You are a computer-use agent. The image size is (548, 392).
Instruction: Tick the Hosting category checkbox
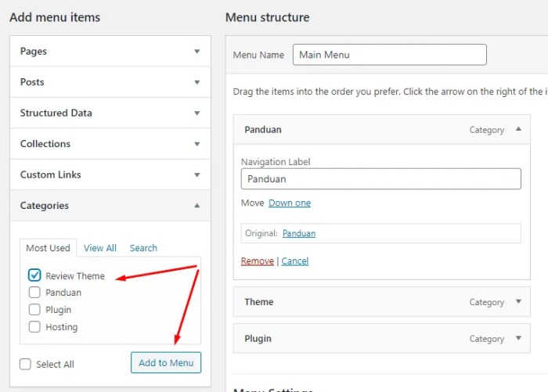(x=34, y=327)
